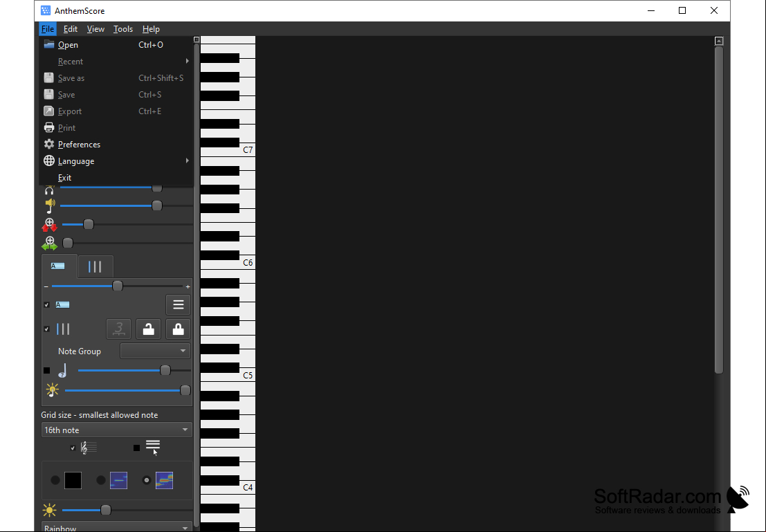Click the horizontal zoom icon with green arrows
The width and height of the screenshot is (766, 532).
click(x=49, y=244)
